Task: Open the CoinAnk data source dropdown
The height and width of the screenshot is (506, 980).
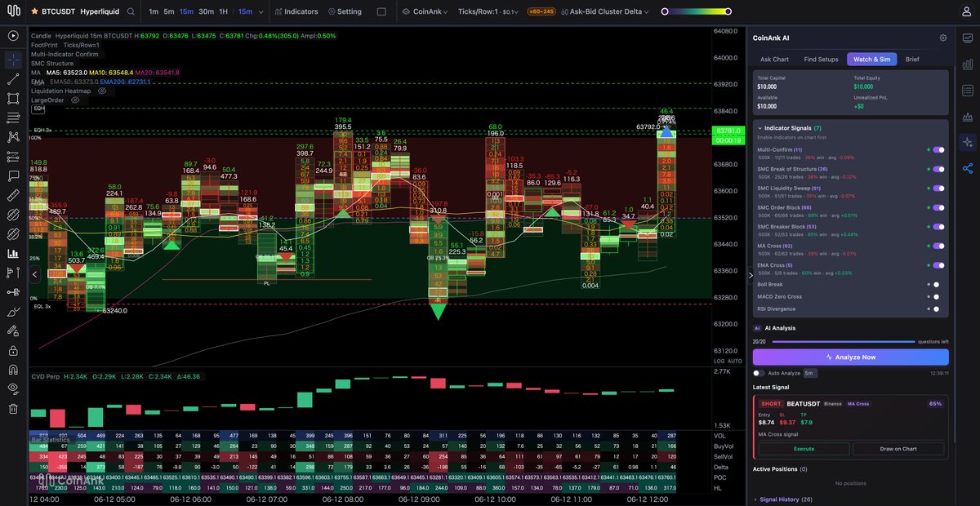Action: tap(425, 12)
